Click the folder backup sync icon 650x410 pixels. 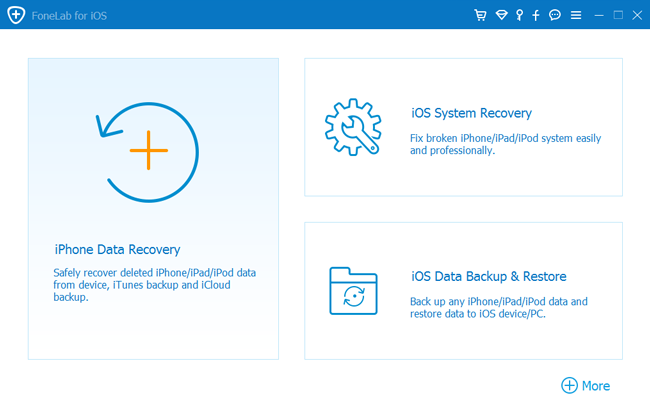click(x=353, y=291)
